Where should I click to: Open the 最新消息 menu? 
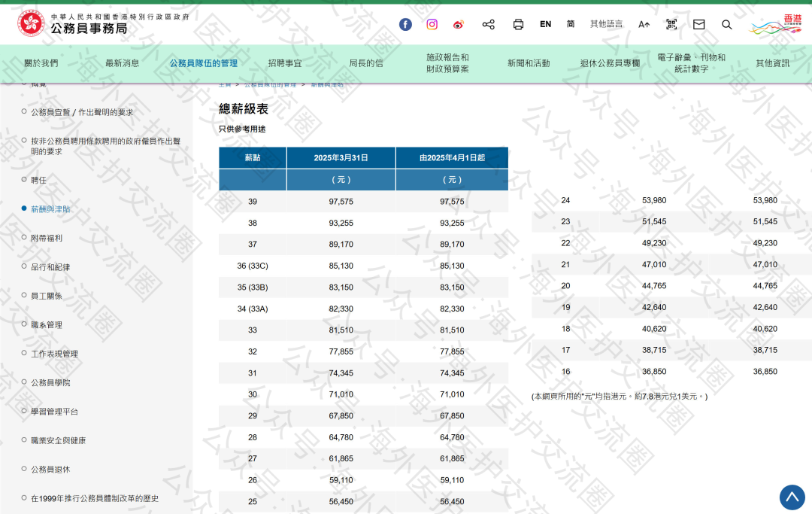pos(123,63)
